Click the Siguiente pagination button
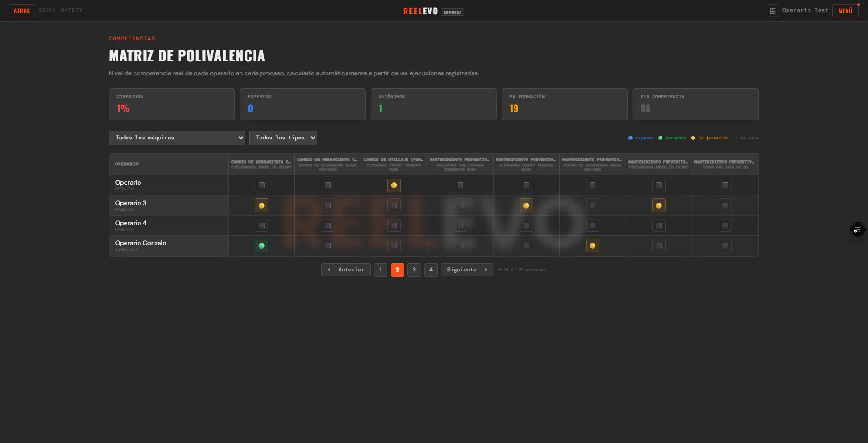Screen dimensions: 868x443 pyautogui.click(x=467, y=270)
